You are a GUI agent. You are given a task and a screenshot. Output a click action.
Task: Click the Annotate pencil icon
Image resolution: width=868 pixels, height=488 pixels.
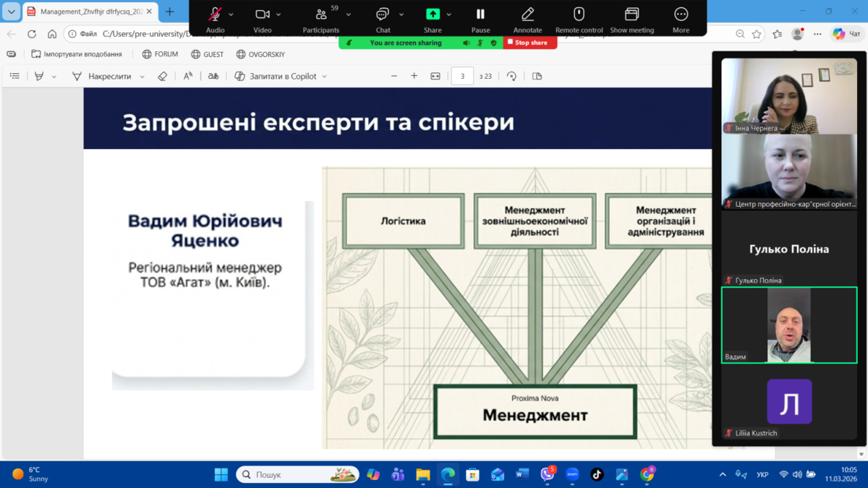point(527,14)
